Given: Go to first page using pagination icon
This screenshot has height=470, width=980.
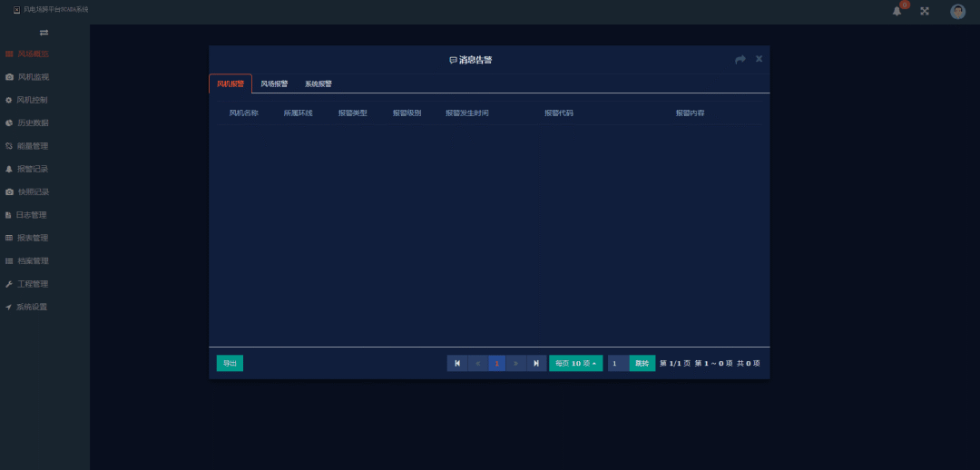Looking at the screenshot, I should click(457, 363).
